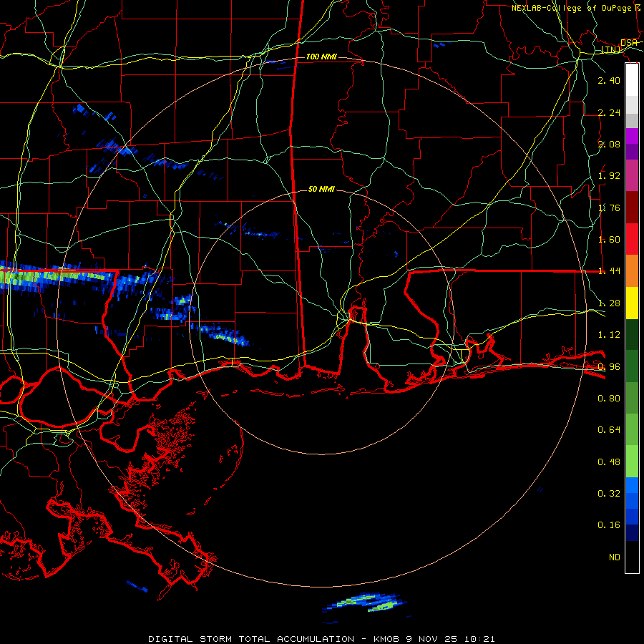Click the 0.16 legend value
644x644 pixels.
609,525
